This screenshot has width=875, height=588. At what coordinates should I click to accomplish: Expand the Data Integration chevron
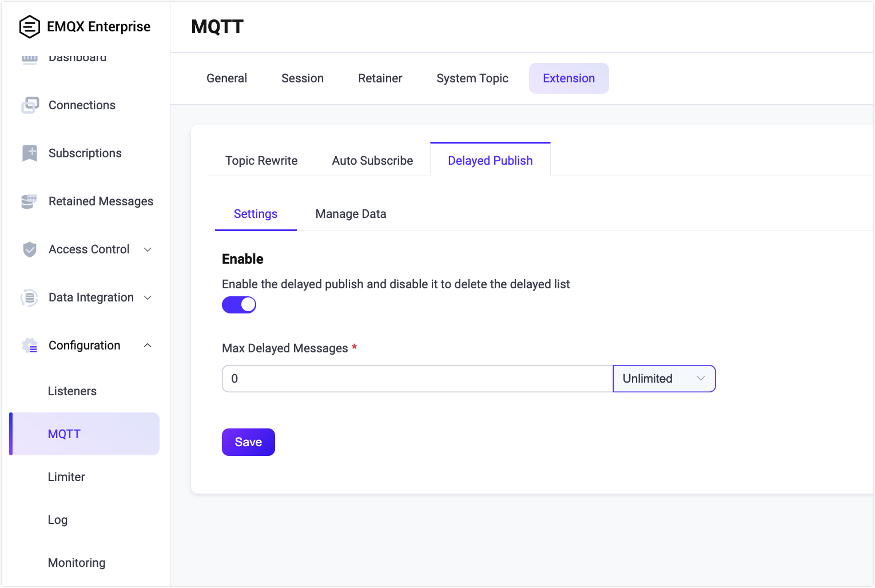pyautogui.click(x=148, y=297)
